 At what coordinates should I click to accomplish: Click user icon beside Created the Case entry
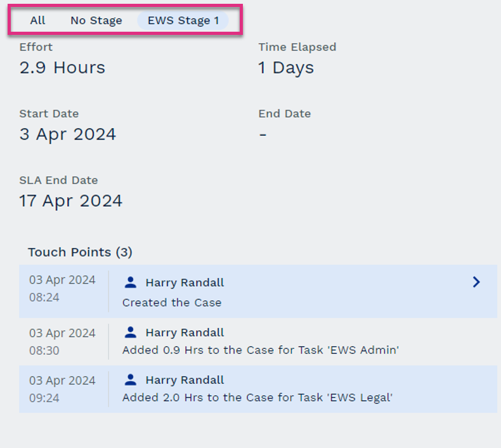click(x=131, y=282)
